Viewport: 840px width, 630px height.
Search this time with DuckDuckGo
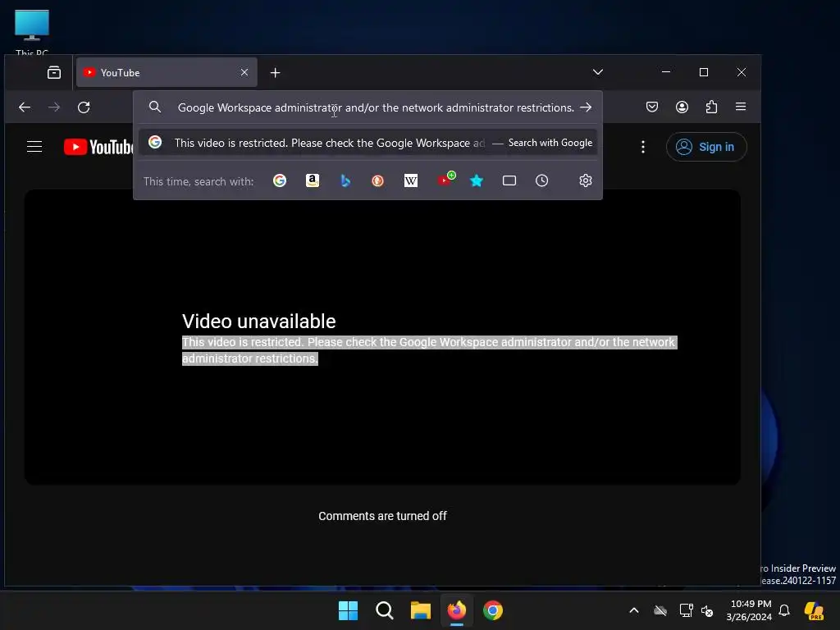point(377,180)
